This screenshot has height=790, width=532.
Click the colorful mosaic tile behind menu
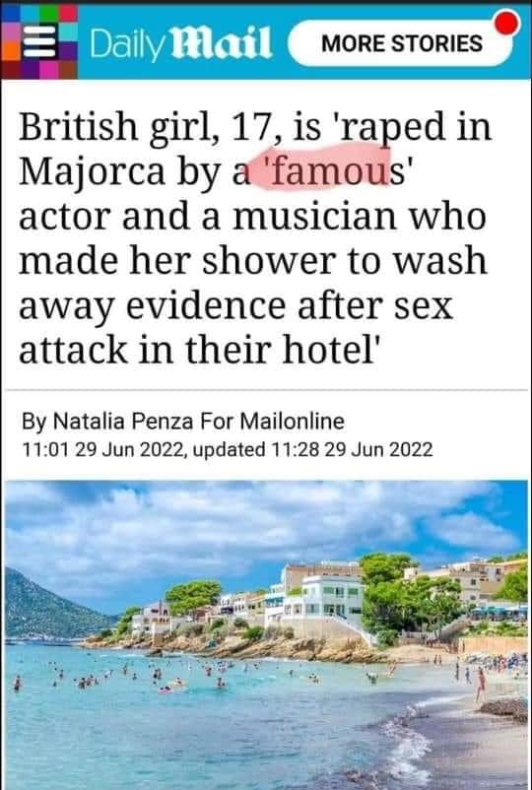[x=39, y=41]
